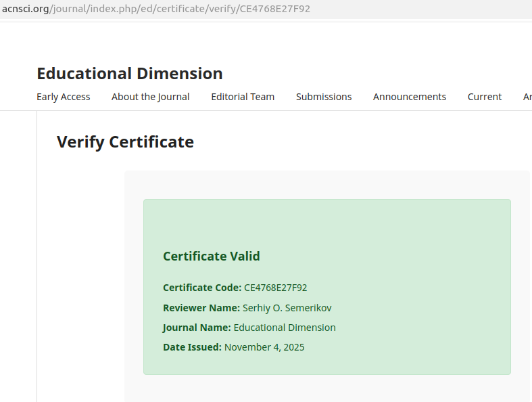Open the Editorial Team page
The image size is (532, 402).
243,97
